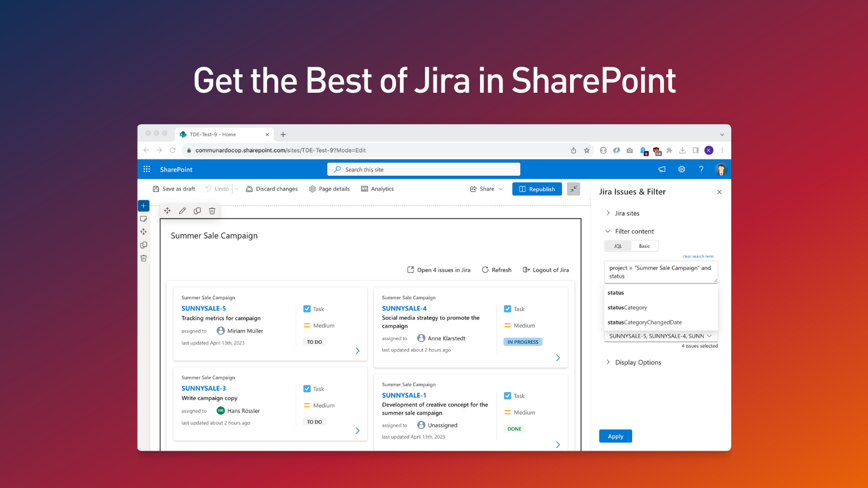Click the megaphone feedback icon
The height and width of the screenshot is (488, 868).
[x=662, y=169]
